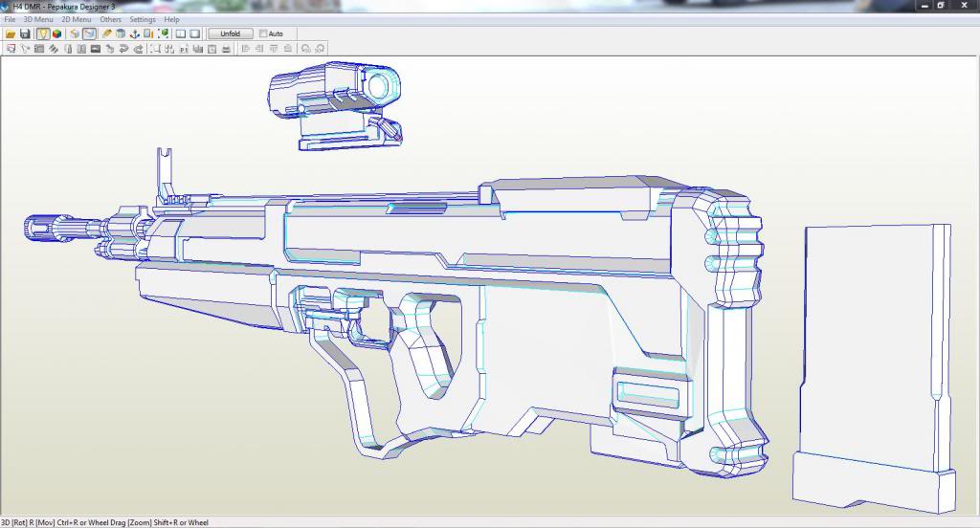Undo with the left-curved arrow icon

click(x=123, y=49)
